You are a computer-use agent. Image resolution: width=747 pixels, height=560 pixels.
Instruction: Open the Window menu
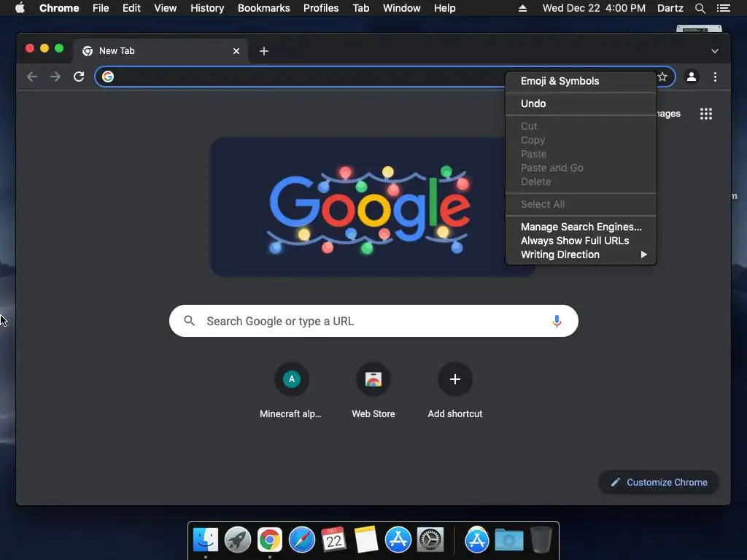(x=402, y=8)
